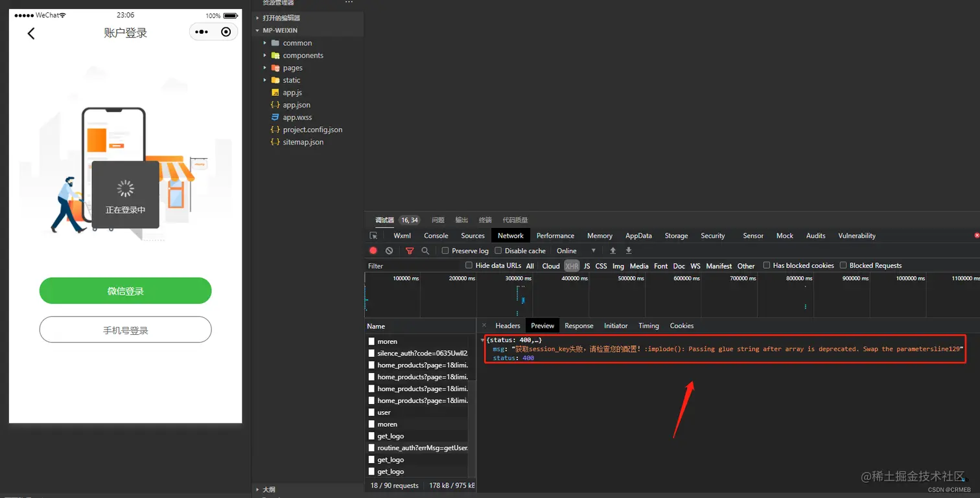Select the Cloud request type filter
980x498 pixels.
click(x=551, y=266)
